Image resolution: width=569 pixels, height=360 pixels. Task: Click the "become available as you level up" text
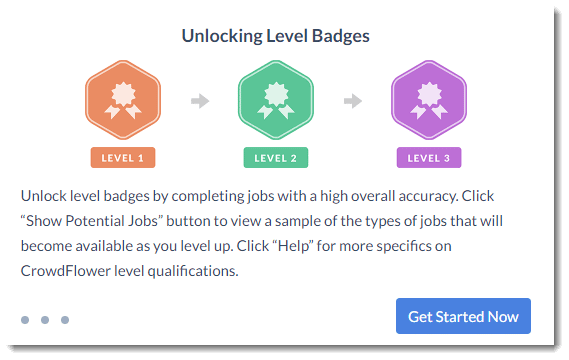(126, 246)
